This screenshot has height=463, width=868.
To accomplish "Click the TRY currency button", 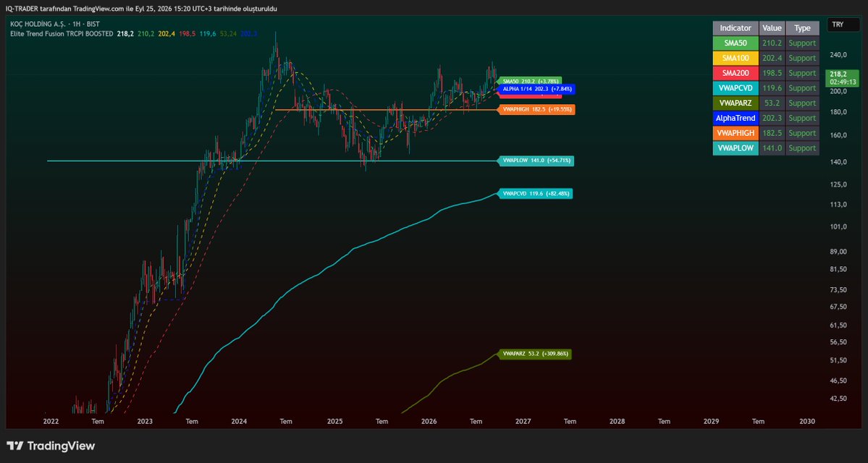I will point(842,25).
